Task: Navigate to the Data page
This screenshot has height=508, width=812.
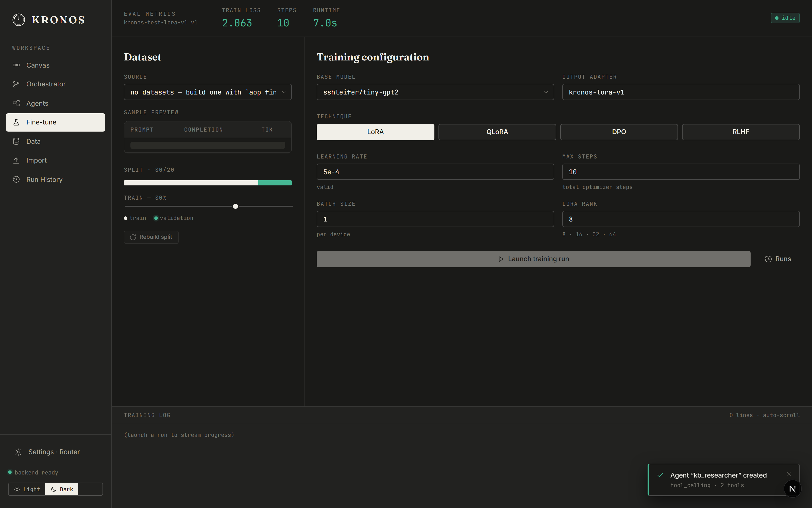Action: (55, 141)
